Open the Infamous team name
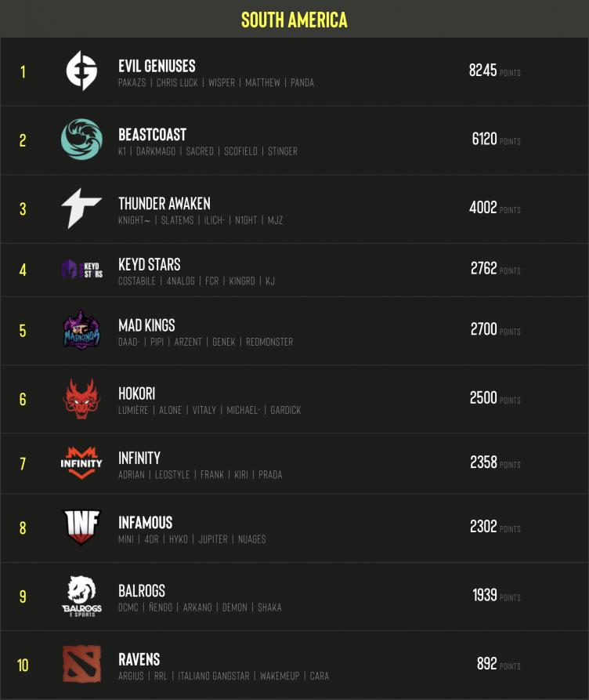 coord(145,522)
